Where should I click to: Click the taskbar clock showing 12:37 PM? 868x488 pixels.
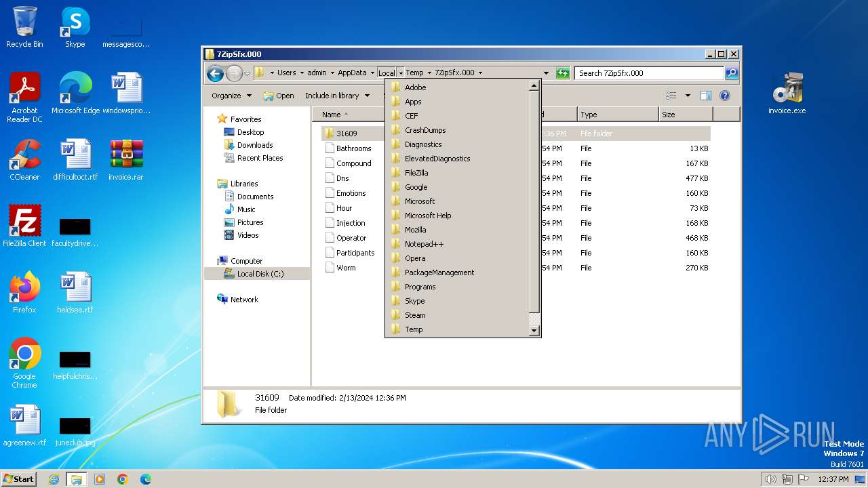833,479
